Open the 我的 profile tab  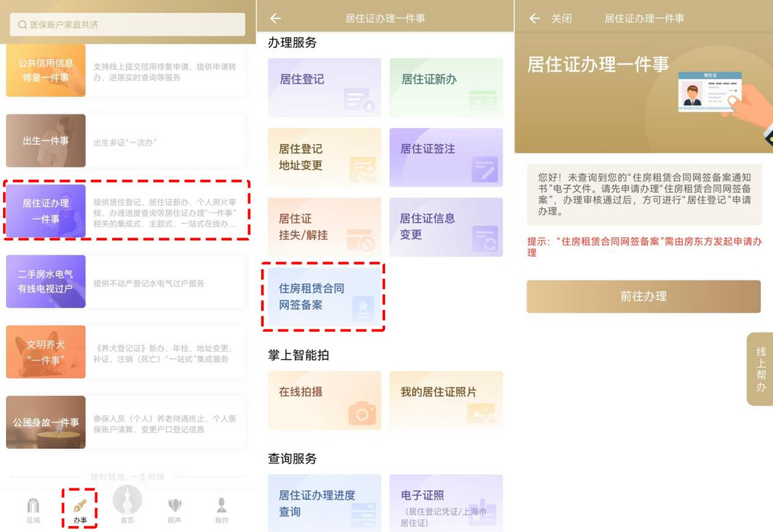click(x=221, y=508)
